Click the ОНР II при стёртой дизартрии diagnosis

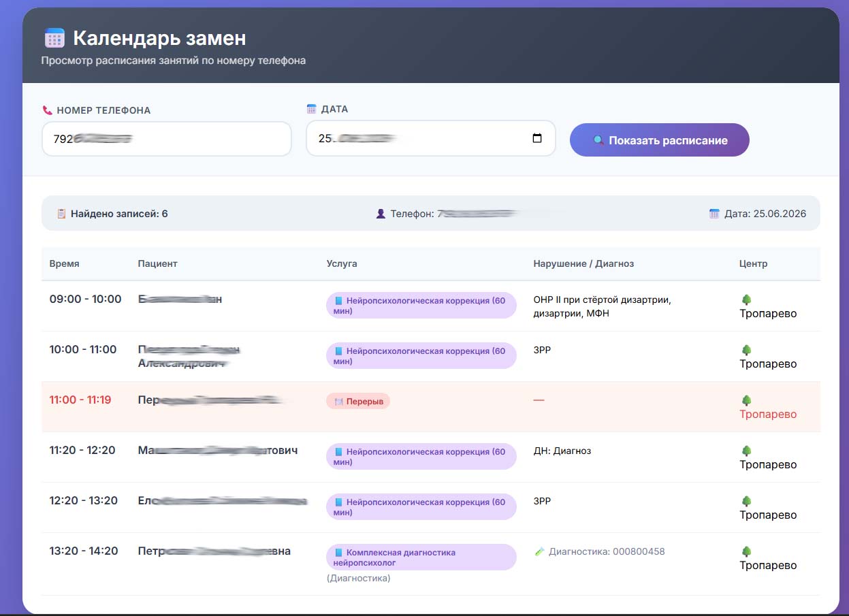tap(602, 306)
